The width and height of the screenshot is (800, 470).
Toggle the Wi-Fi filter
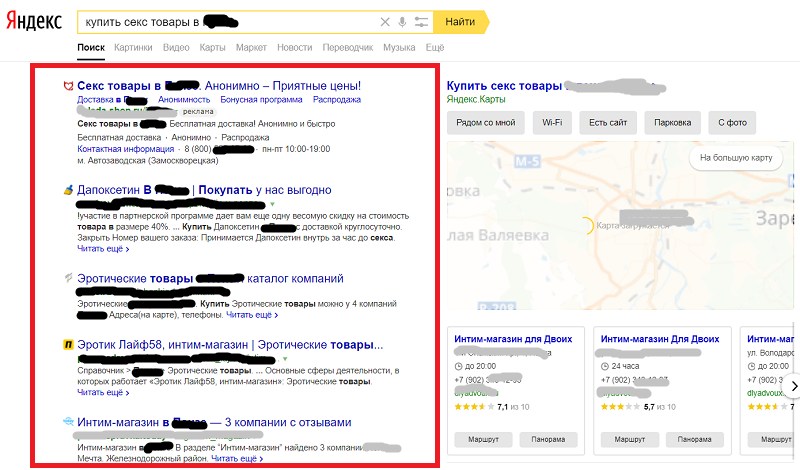click(x=552, y=122)
